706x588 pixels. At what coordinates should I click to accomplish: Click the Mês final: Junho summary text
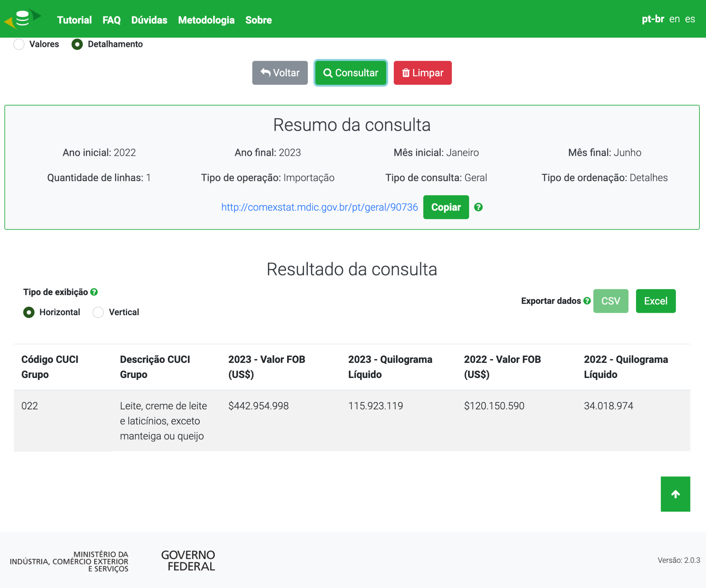[x=605, y=153]
